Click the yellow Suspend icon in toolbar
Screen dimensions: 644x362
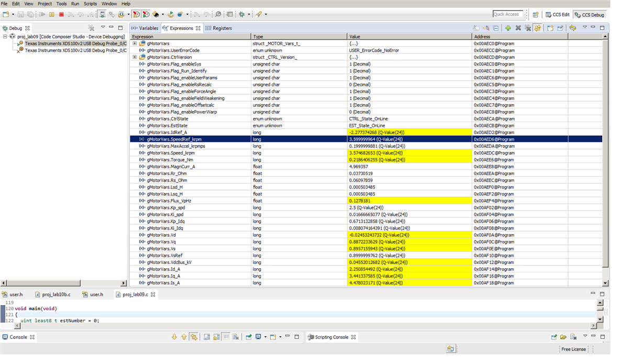(x=52, y=14)
